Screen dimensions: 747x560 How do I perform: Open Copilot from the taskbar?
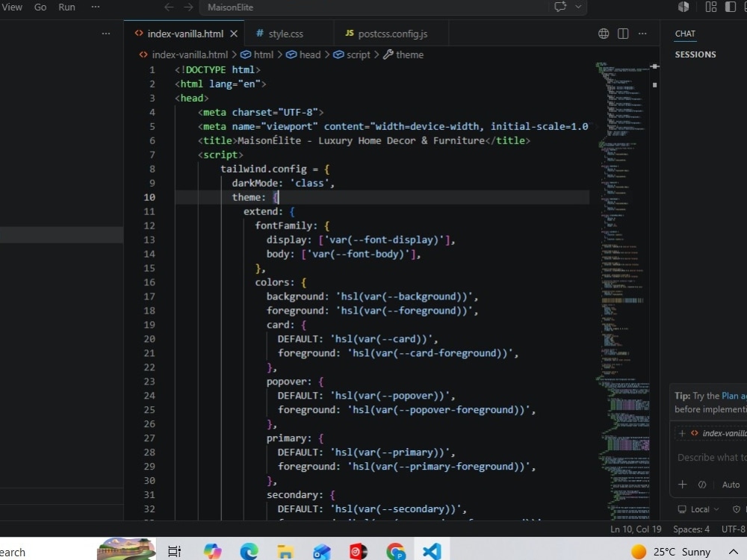point(212,551)
